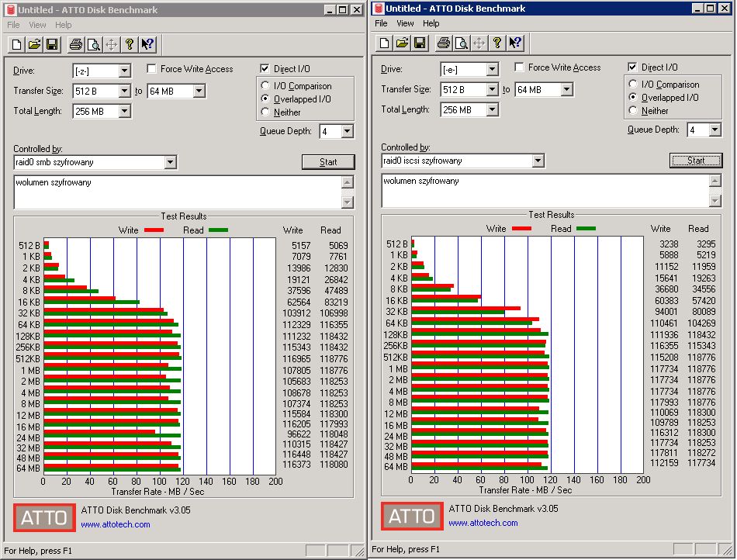737x560 pixels.
Task: Click app title icon of right window
Action: (379, 8)
